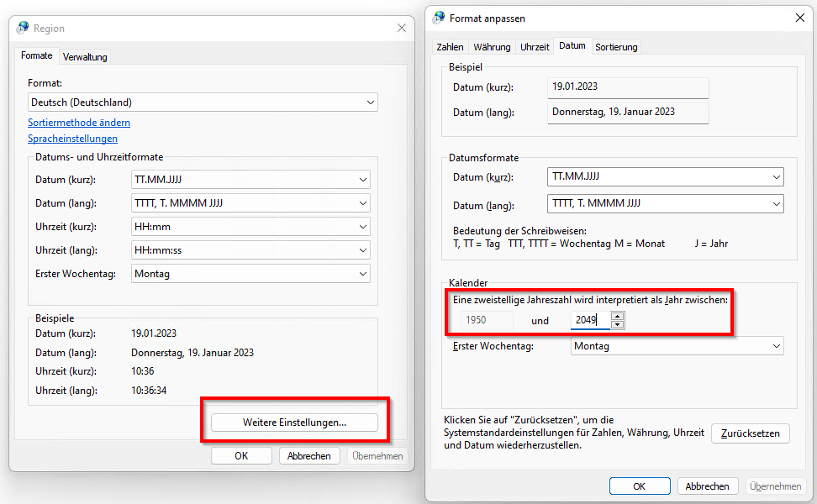Viewport: 817px width, 504px height.
Task: Open the Uhrzeit (kurz) HH:mm dropdown
Action: 250,227
